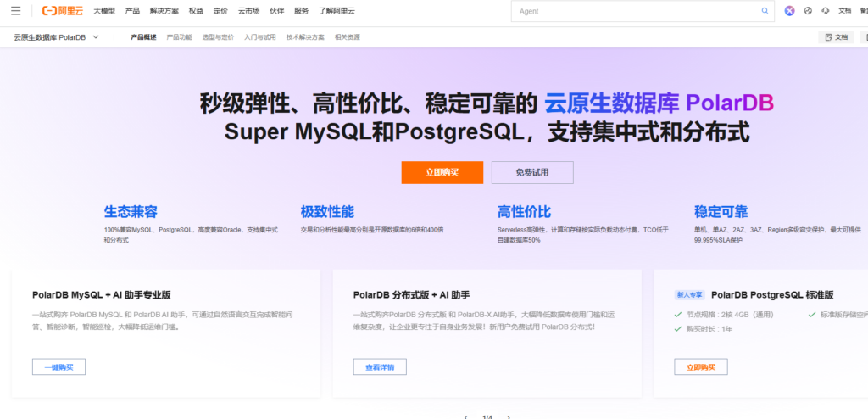Click the 极致性能 heading

click(327, 212)
